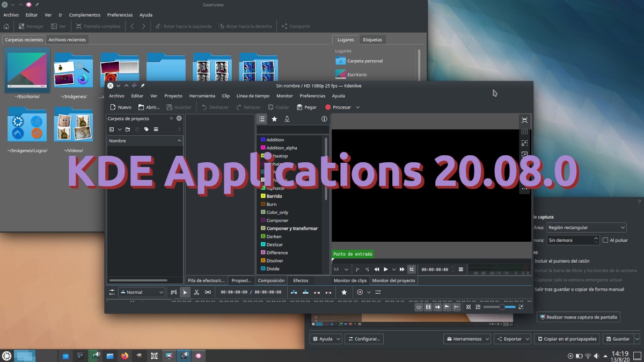The height and width of the screenshot is (362, 644).
Task: Open the 'Normal' timeline edit mode dropdown
Action: (x=141, y=292)
